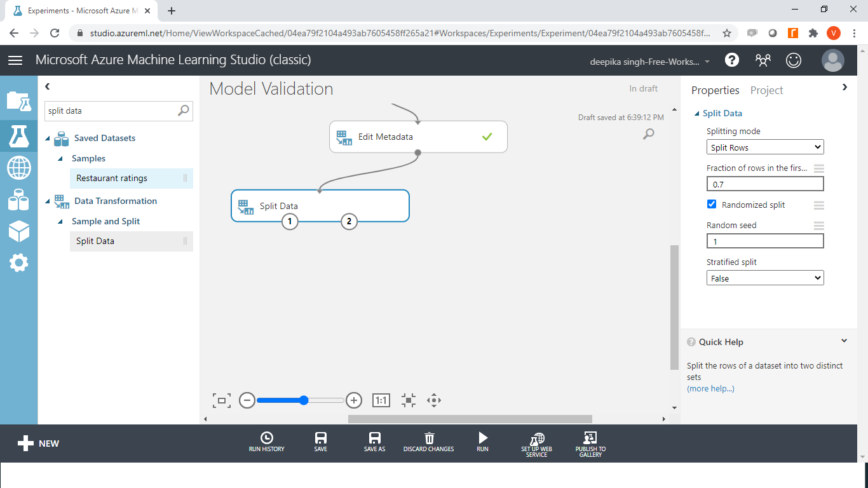
Task: Switch to the Project tab
Action: coord(766,90)
